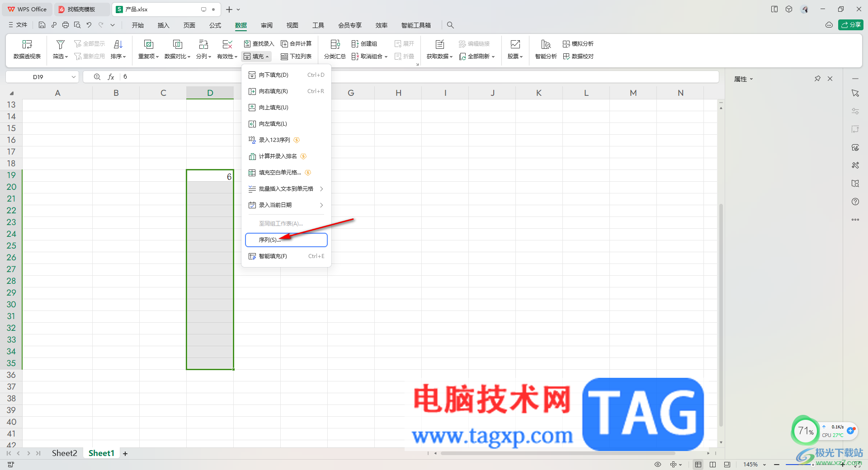Click the fx insert function icon
The height and width of the screenshot is (470, 868).
[x=111, y=77]
